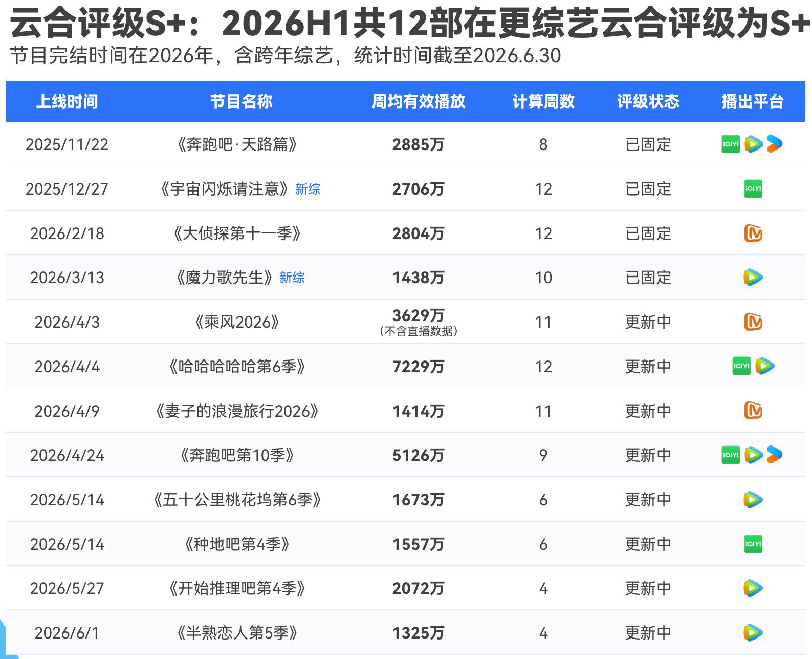The width and height of the screenshot is (812, 659).
Task: Select Mango TV icon for 妻子的浪漫旅行2026
Action: pos(753,411)
